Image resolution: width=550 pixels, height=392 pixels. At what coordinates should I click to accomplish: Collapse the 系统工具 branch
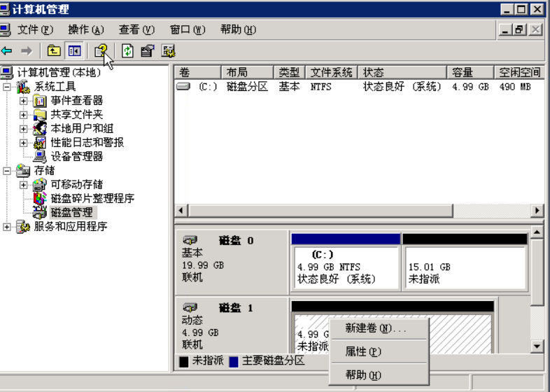click(7, 87)
